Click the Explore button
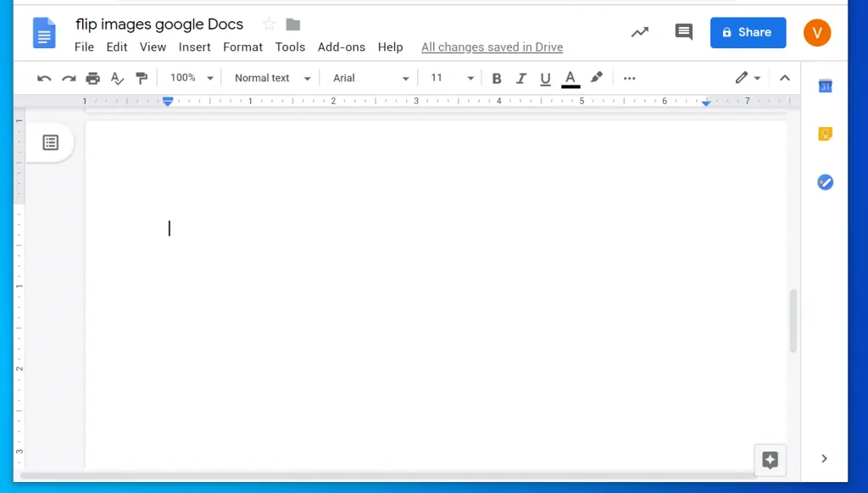This screenshot has height=493, width=868. click(770, 460)
